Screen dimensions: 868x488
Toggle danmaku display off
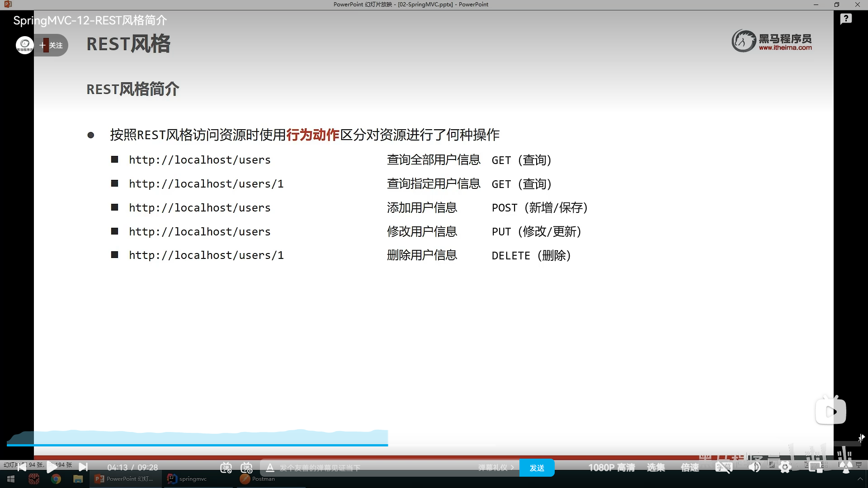tap(226, 468)
